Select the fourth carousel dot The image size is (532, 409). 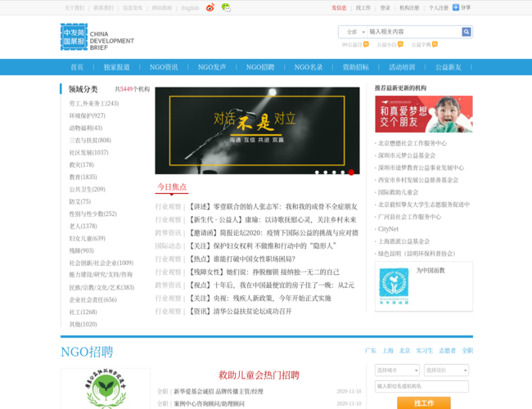tap(343, 173)
